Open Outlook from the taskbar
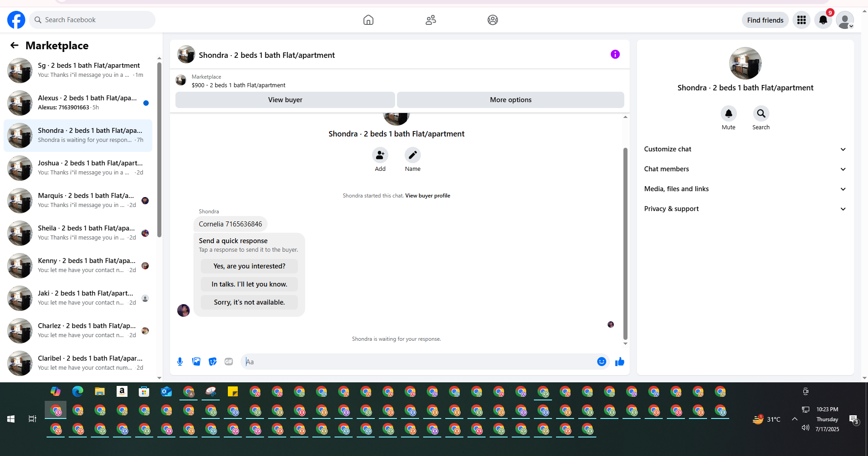 click(166, 391)
